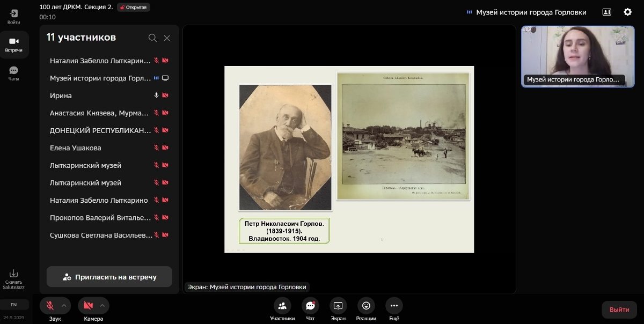The height and width of the screenshot is (324, 644).
Task: Click Войти login icon
Action: click(13, 16)
